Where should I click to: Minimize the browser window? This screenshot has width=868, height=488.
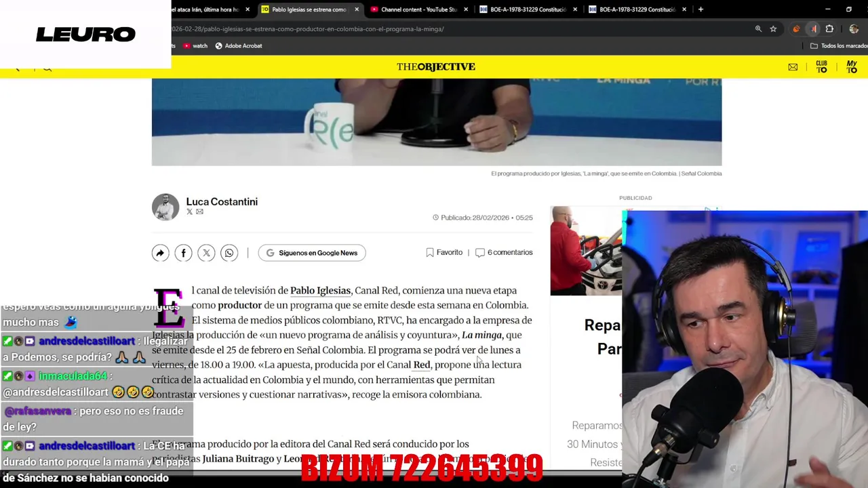(827, 9)
